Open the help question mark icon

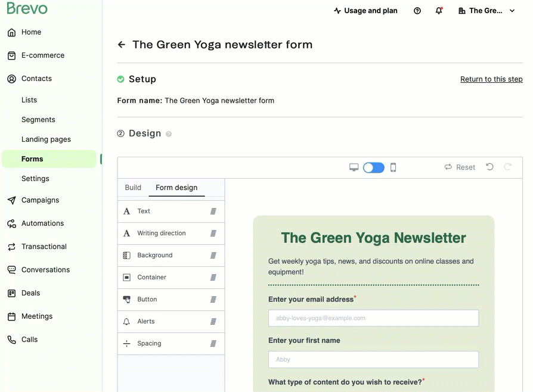pos(417,11)
